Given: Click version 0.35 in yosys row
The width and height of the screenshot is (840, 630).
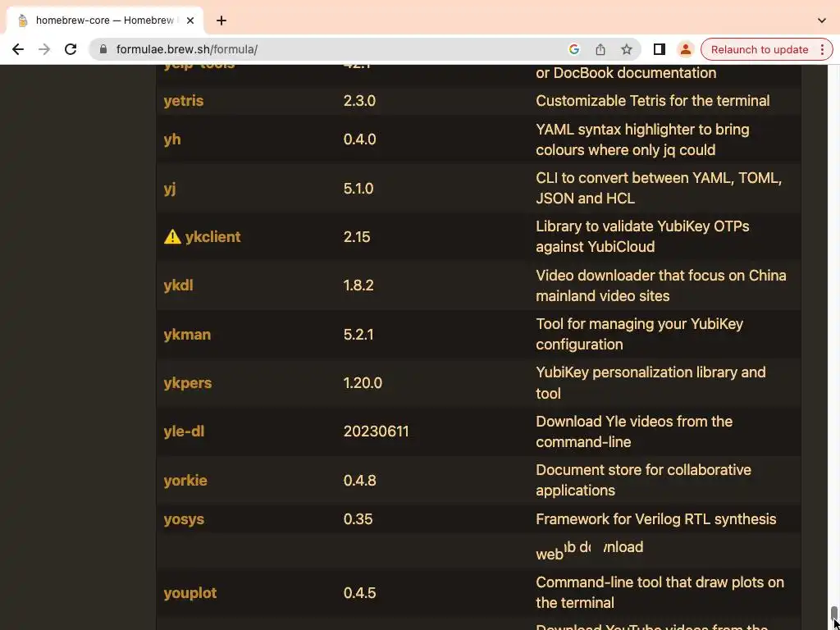Looking at the screenshot, I should pyautogui.click(x=358, y=519).
